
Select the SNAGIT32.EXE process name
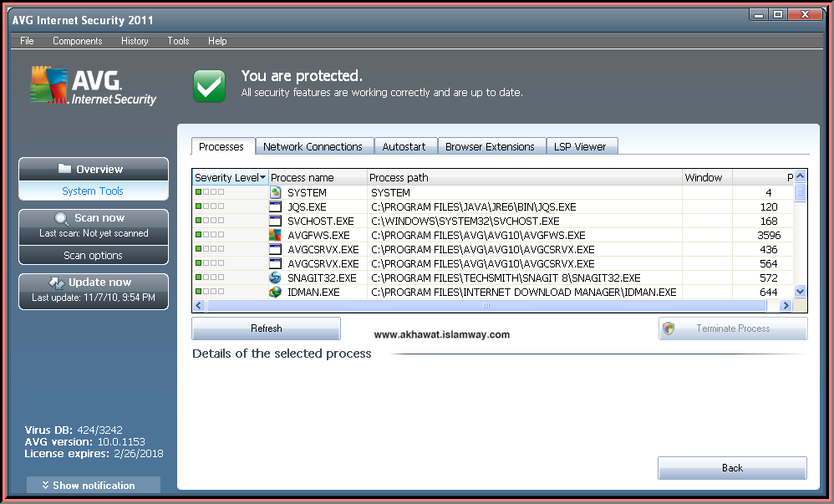tap(322, 277)
